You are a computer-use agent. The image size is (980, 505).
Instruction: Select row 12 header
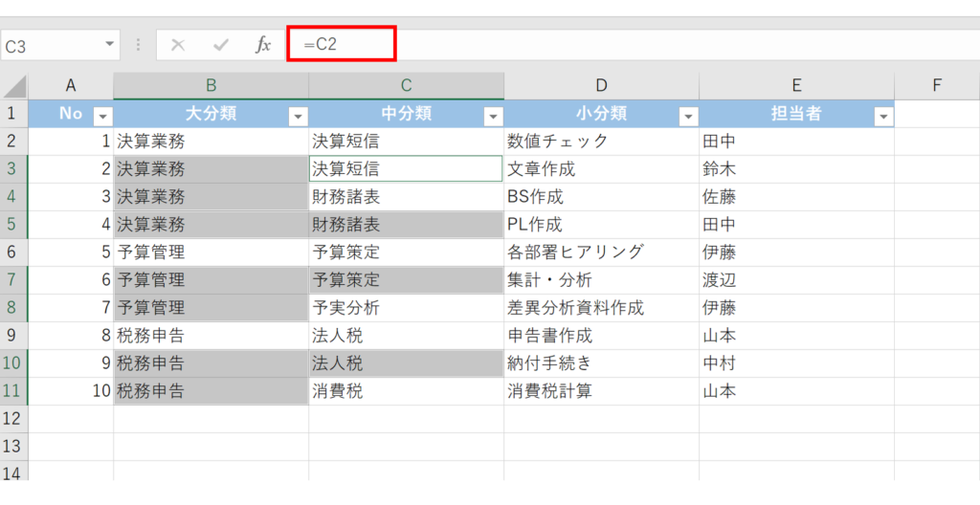click(14, 419)
